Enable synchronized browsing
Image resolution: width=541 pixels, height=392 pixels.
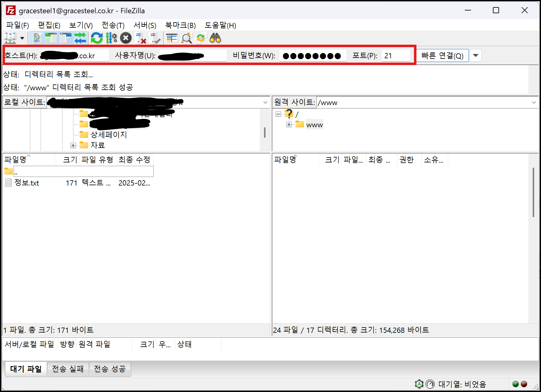200,38
